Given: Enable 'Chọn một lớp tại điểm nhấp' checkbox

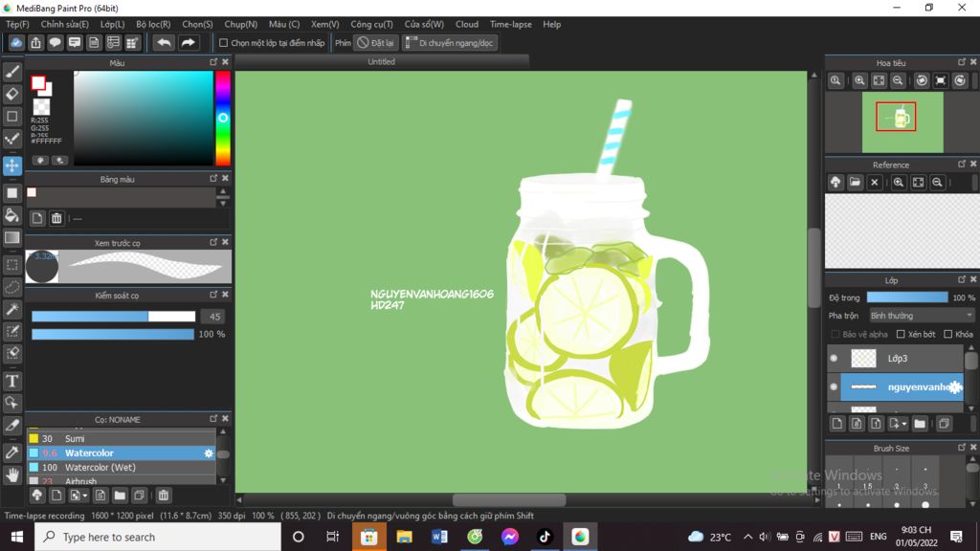Looking at the screenshot, I should (x=223, y=43).
